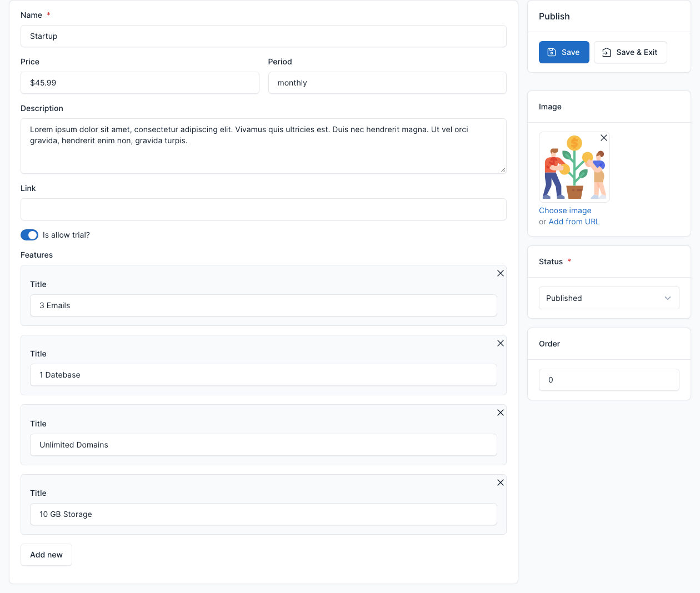Click the Status dropdown chevron arrow
Image resolution: width=700 pixels, height=593 pixels.
(668, 298)
